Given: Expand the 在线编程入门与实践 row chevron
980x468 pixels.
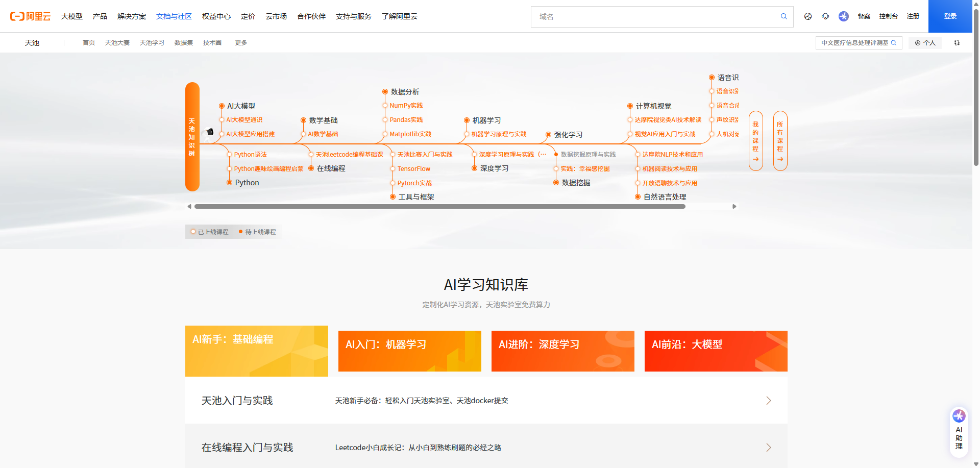Looking at the screenshot, I should coord(769,448).
